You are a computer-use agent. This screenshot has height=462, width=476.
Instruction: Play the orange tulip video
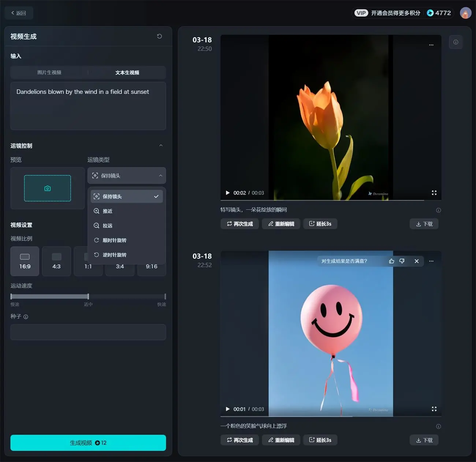228,193
